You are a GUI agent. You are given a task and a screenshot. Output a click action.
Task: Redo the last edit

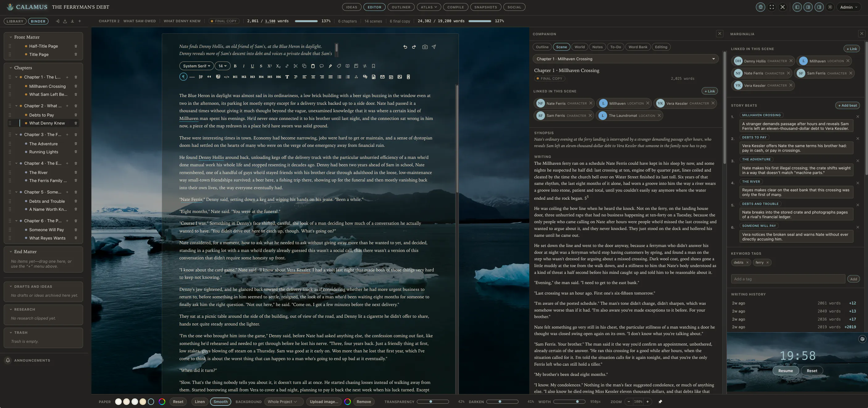tap(414, 47)
